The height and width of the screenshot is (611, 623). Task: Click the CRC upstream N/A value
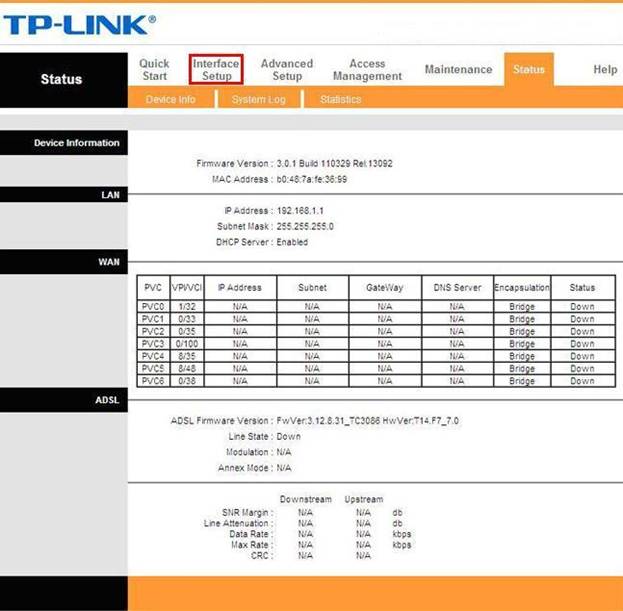(363, 555)
